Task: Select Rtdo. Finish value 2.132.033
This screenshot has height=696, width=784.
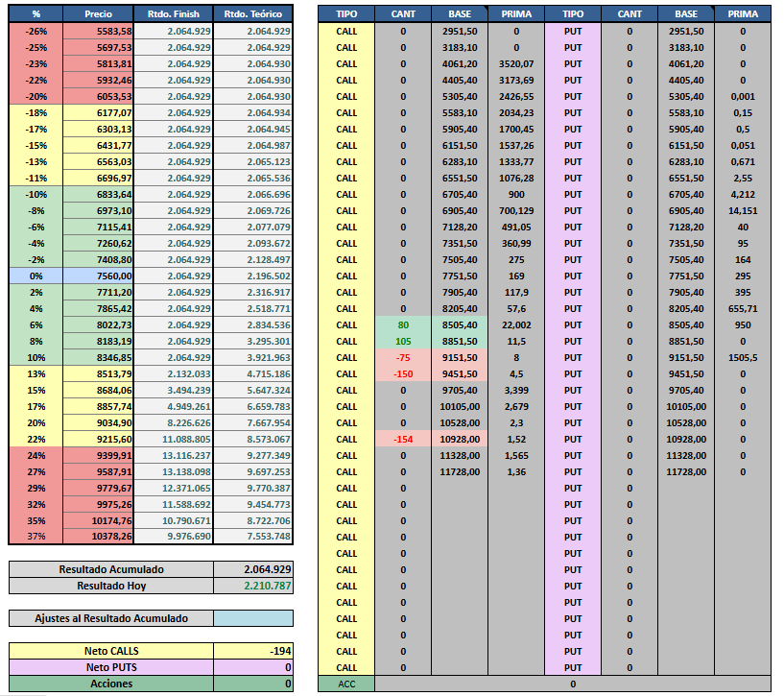Action: pos(174,373)
